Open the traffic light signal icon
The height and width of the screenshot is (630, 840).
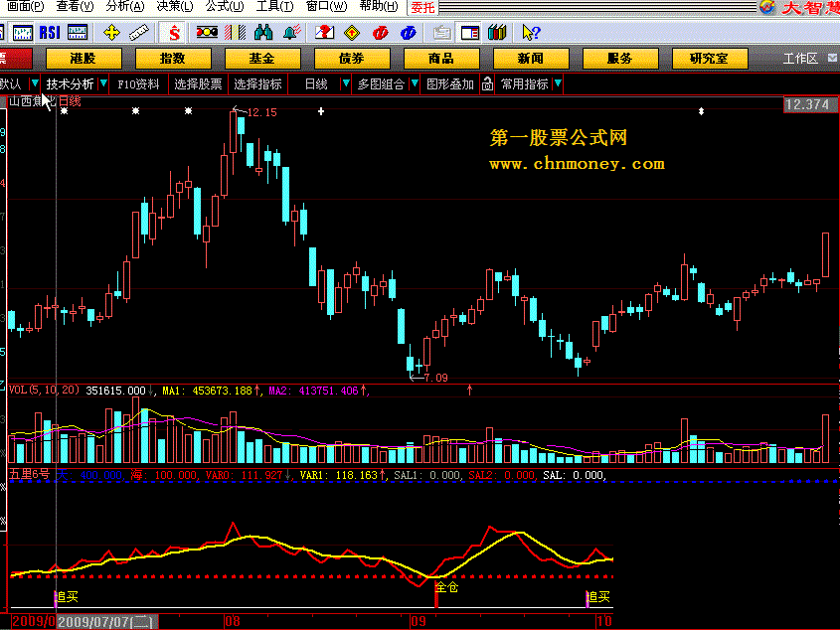[207, 33]
